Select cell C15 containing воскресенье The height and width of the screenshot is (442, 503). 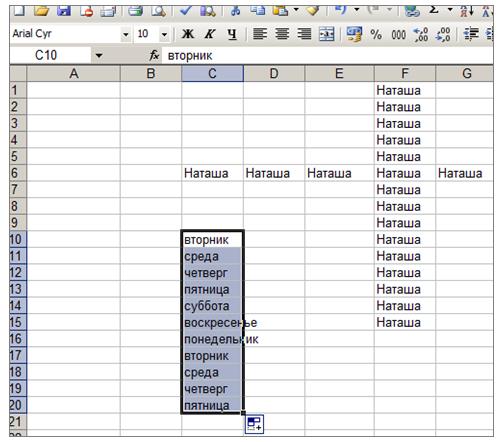pos(212,323)
